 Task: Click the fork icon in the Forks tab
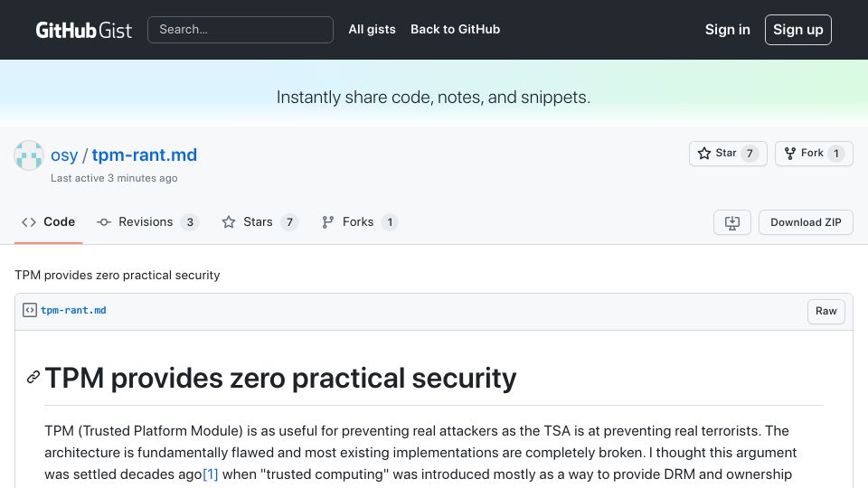[327, 222]
